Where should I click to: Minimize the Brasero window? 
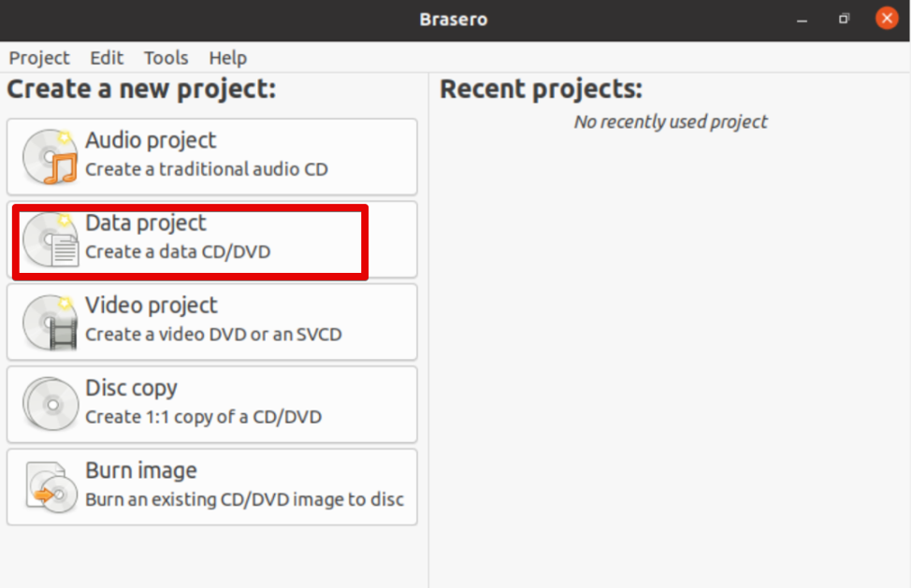(803, 19)
